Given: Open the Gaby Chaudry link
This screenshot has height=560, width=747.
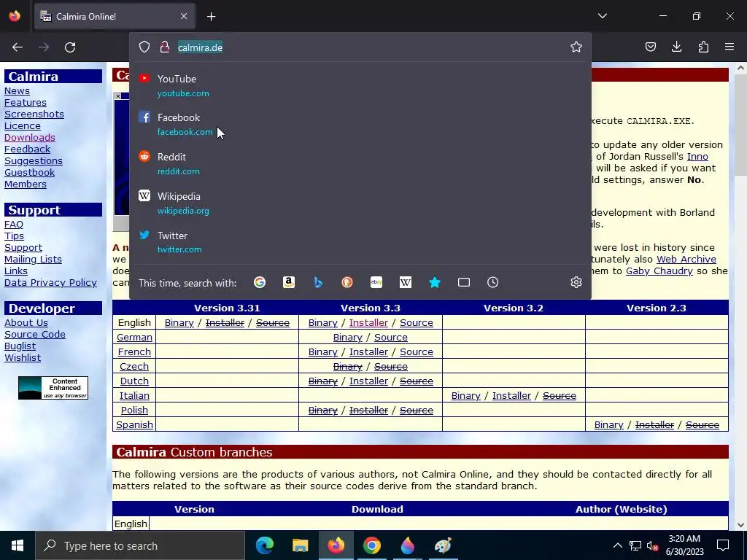Looking at the screenshot, I should click(659, 271).
